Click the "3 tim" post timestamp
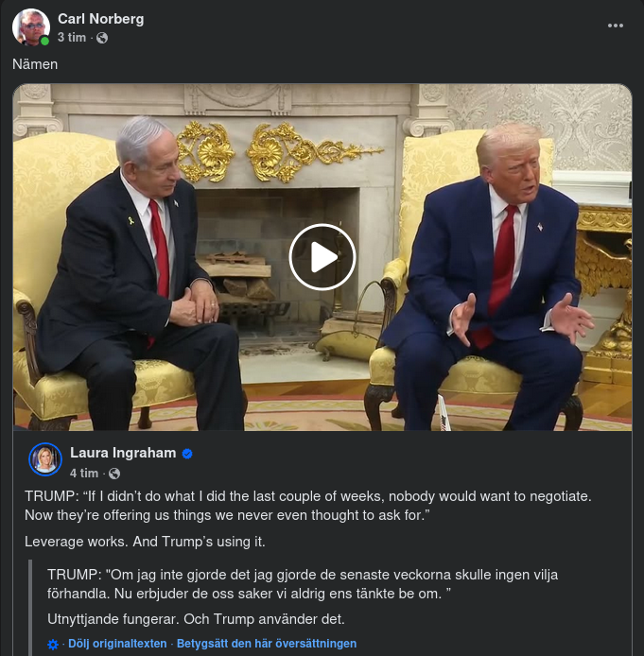The height and width of the screenshot is (656, 644). pos(72,38)
